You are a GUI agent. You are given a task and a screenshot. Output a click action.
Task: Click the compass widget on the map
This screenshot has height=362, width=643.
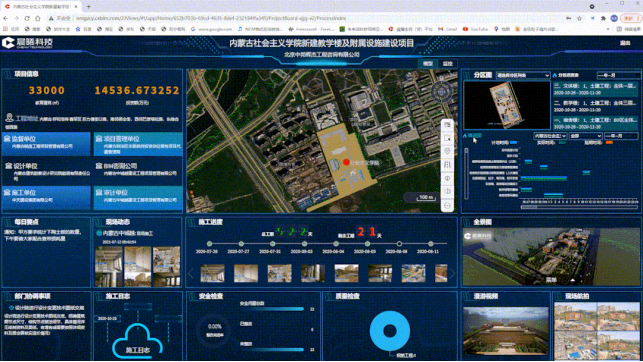[441, 91]
